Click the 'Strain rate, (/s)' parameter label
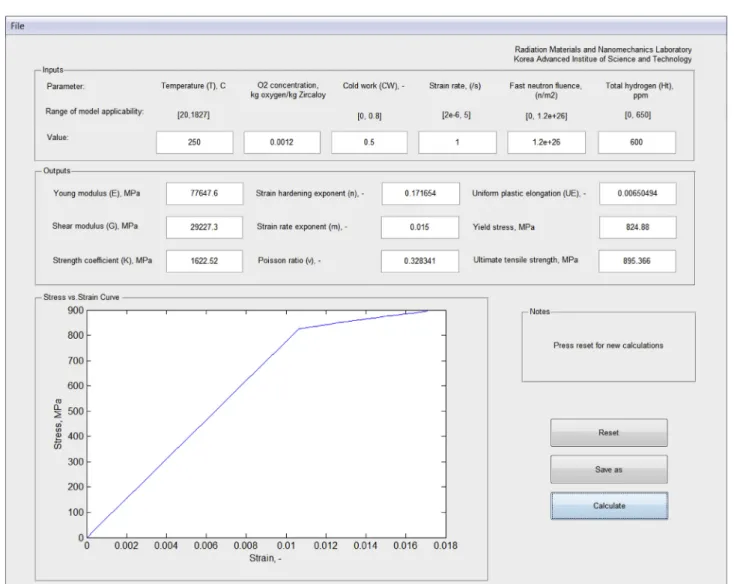This screenshot has height=584, width=734. click(455, 86)
